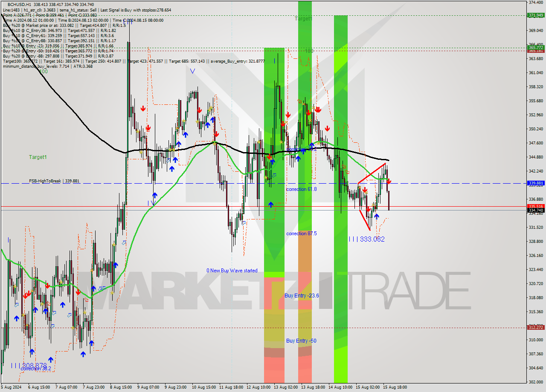Image resolution: width=546 pixels, height=392 pixels.
Task: Click the 369.040 price axis value
Action: point(536,31)
